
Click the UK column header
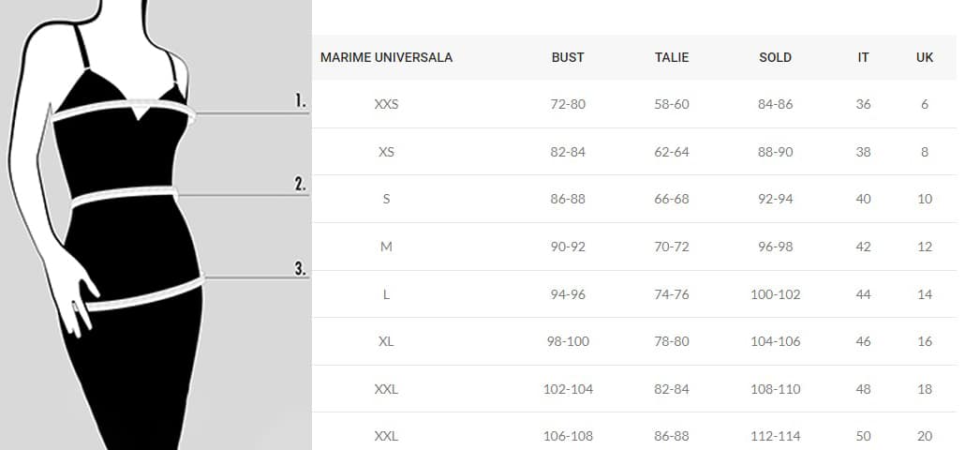click(925, 57)
